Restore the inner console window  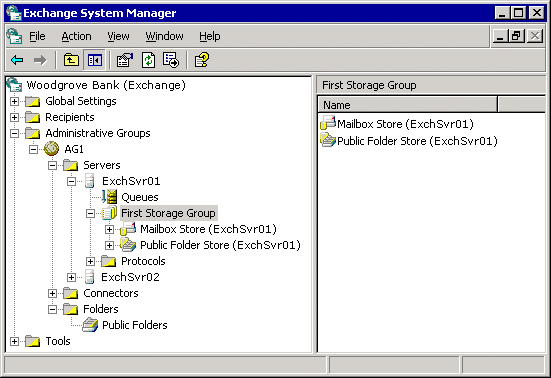click(x=516, y=35)
